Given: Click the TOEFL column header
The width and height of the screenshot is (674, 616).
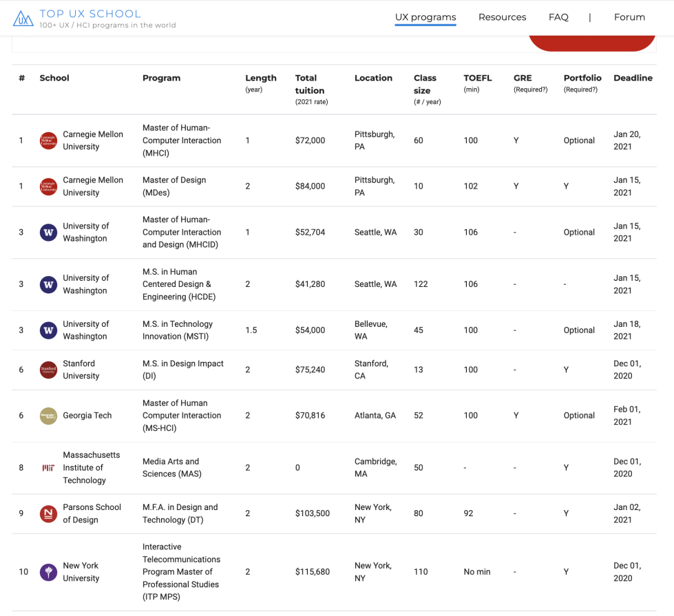Looking at the screenshot, I should (x=478, y=83).
